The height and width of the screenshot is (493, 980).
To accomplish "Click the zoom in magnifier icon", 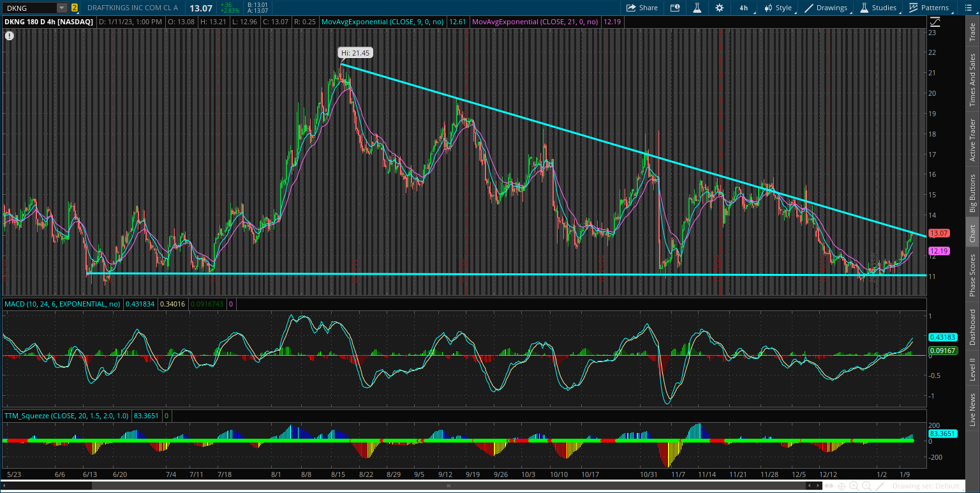I will (853, 486).
